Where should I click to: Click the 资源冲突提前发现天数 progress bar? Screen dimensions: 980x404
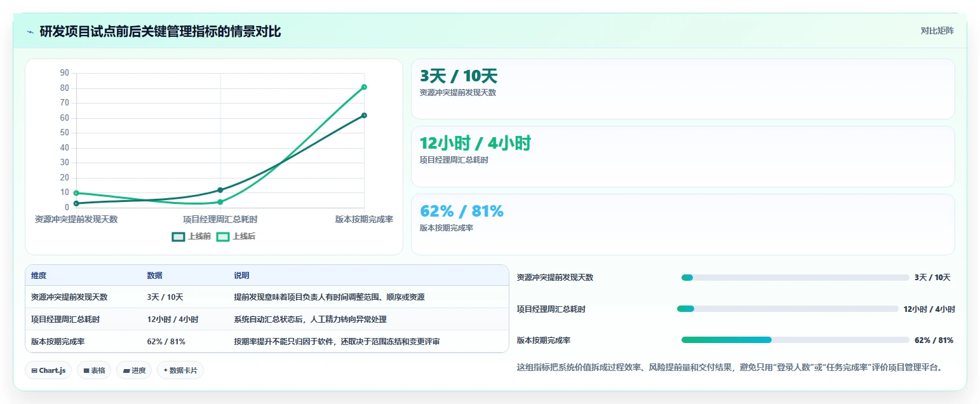[x=795, y=278]
